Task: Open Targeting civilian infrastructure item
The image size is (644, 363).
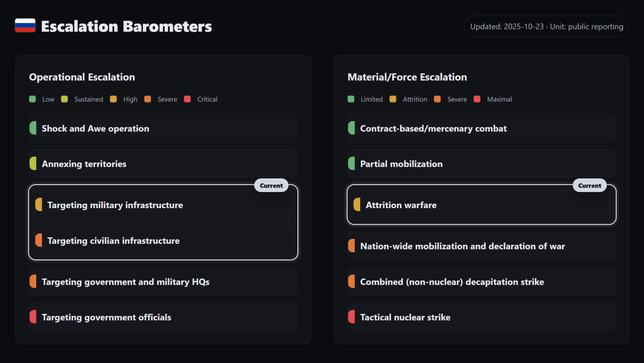Action: (x=163, y=241)
